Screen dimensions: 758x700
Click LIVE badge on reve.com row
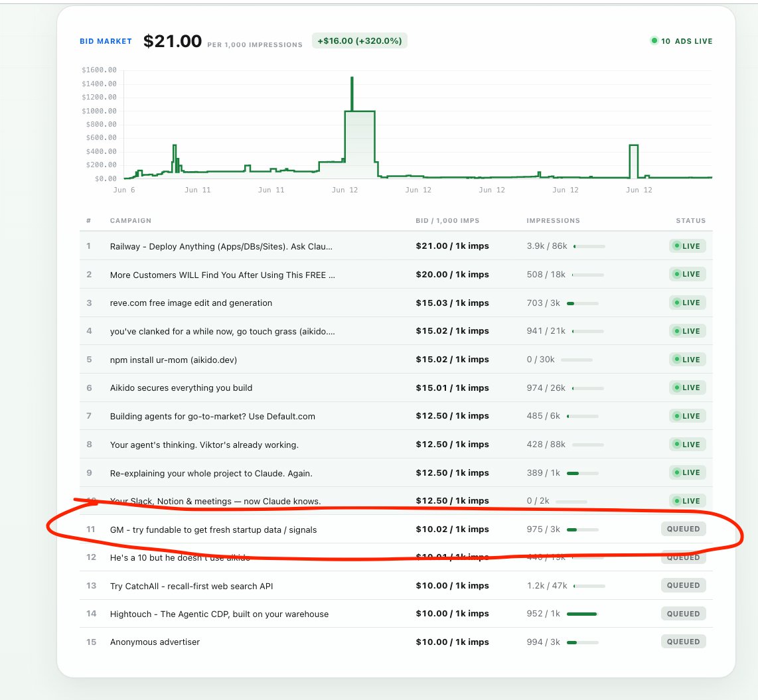(687, 303)
